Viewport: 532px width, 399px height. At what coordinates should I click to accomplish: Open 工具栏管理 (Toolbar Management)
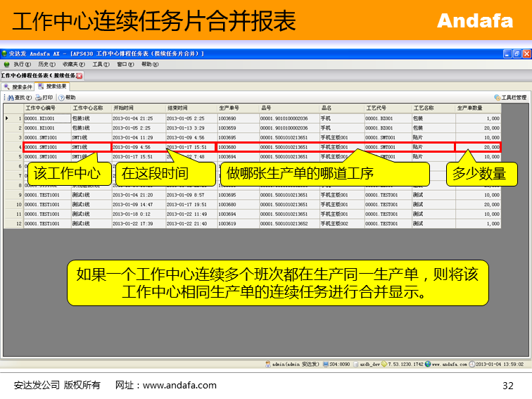click(509, 98)
